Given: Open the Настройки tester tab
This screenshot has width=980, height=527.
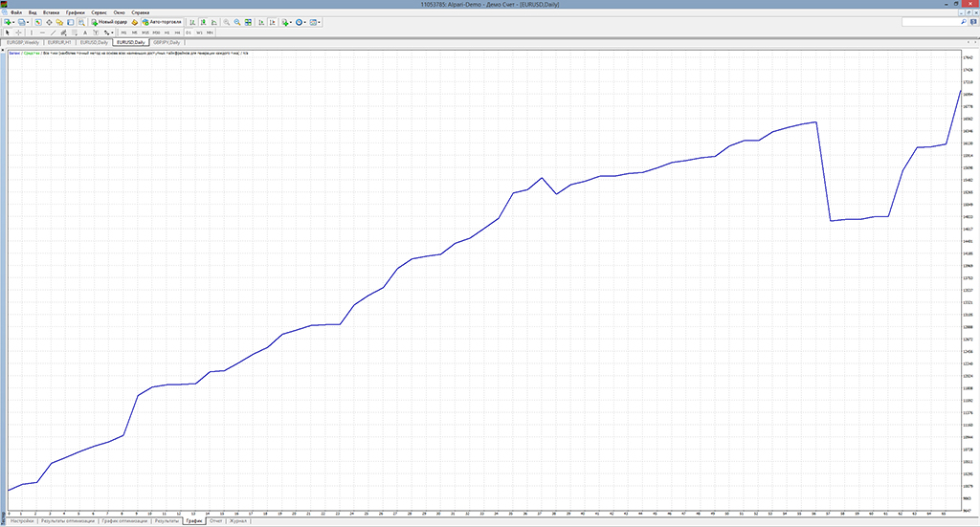Looking at the screenshot, I should click(x=23, y=520).
